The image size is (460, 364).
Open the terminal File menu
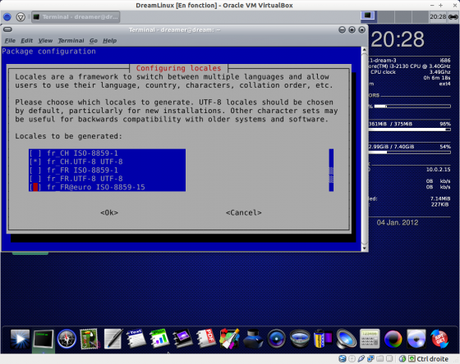point(10,41)
